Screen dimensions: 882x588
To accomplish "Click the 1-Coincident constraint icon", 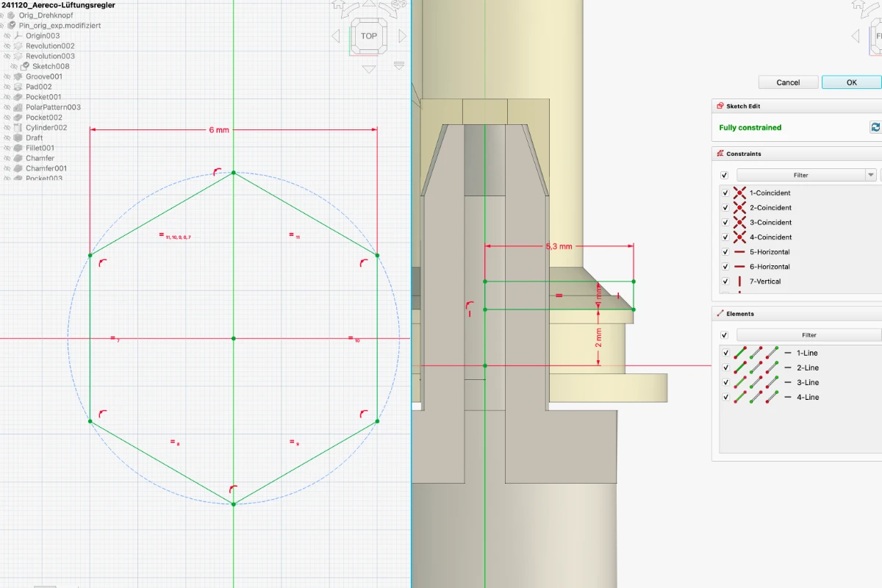I will click(740, 193).
